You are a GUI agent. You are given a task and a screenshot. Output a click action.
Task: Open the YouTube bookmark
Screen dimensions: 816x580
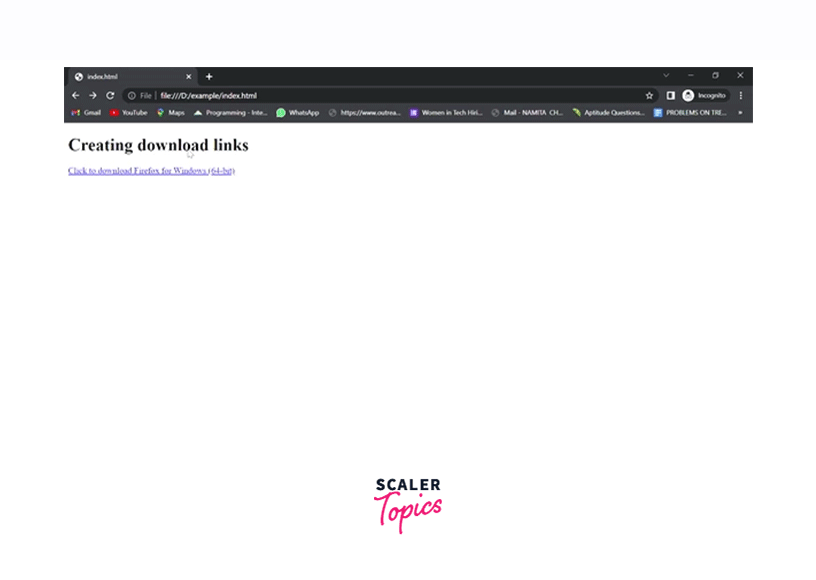click(x=129, y=113)
